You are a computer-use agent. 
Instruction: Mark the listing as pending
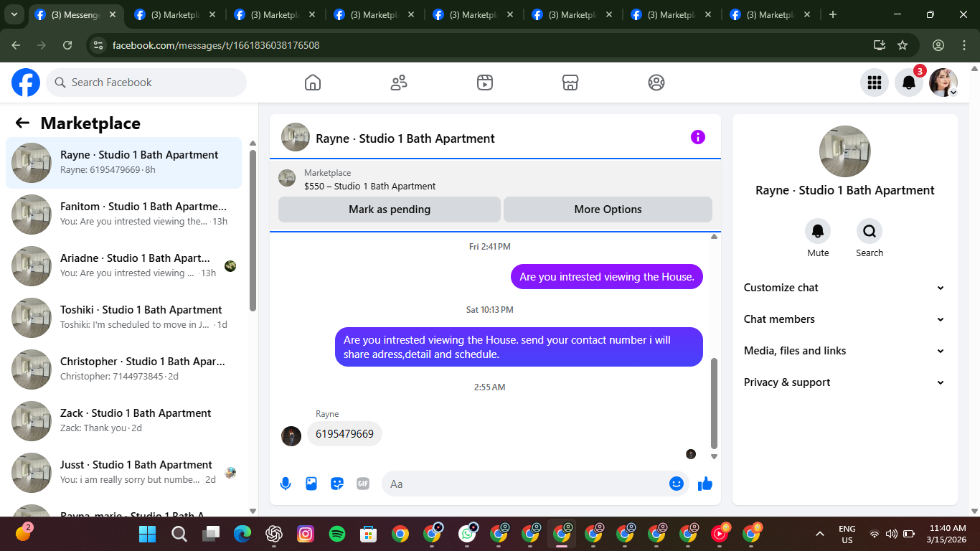coord(390,209)
